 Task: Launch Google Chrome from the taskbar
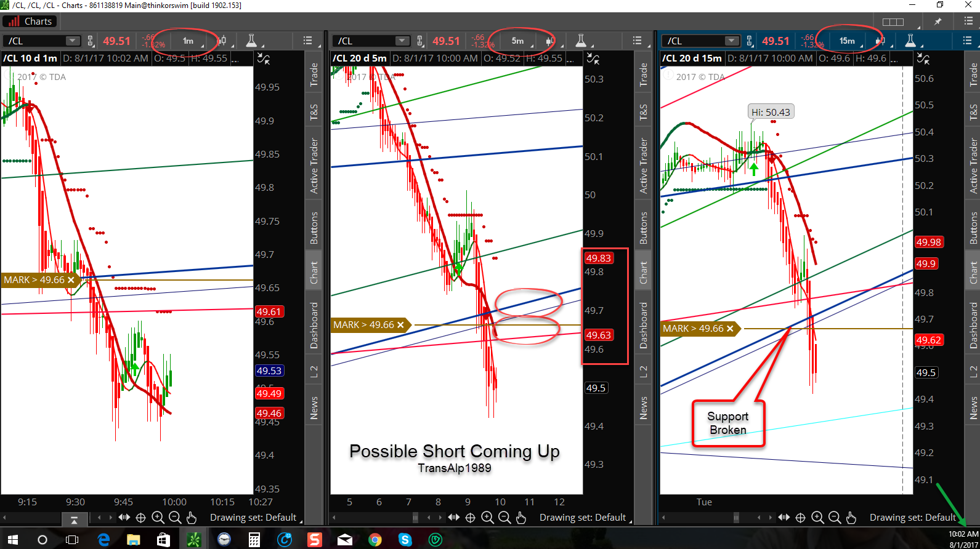pos(375,540)
